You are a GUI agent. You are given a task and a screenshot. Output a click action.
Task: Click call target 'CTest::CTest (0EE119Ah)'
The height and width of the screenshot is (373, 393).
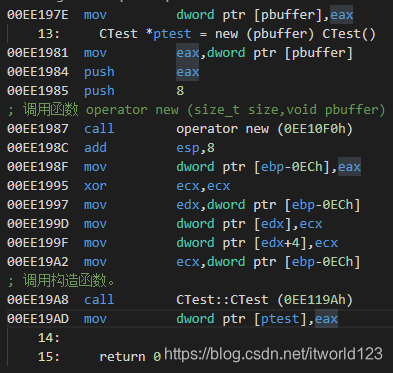pos(264,300)
